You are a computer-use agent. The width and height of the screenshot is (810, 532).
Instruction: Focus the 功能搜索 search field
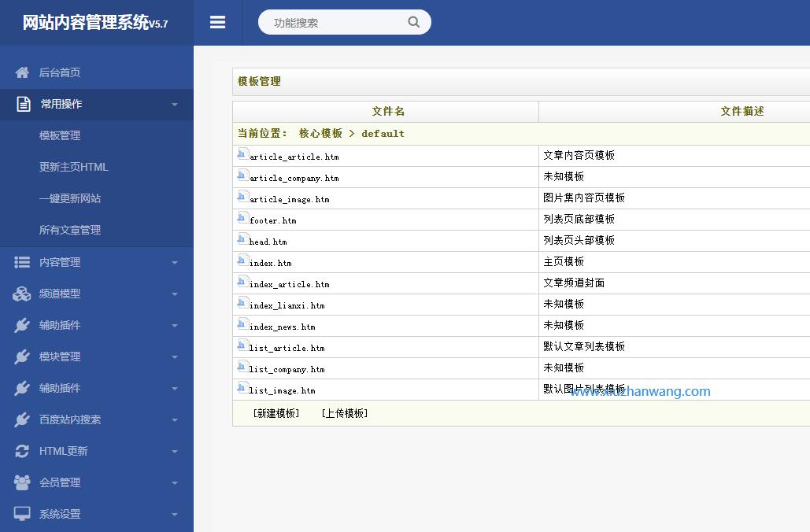coord(335,23)
